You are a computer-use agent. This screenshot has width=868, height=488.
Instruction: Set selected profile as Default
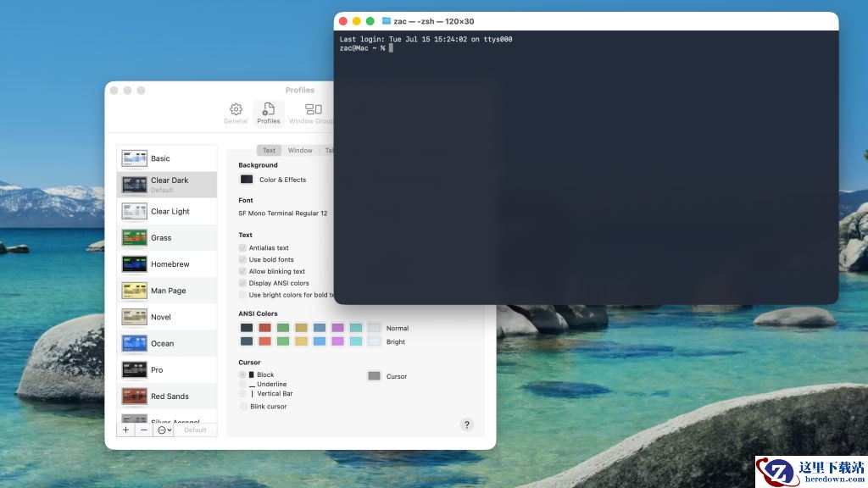[195, 430]
